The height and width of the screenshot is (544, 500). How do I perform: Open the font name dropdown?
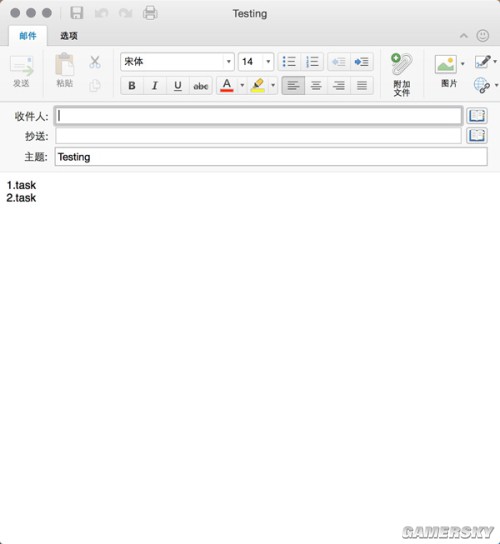229,62
